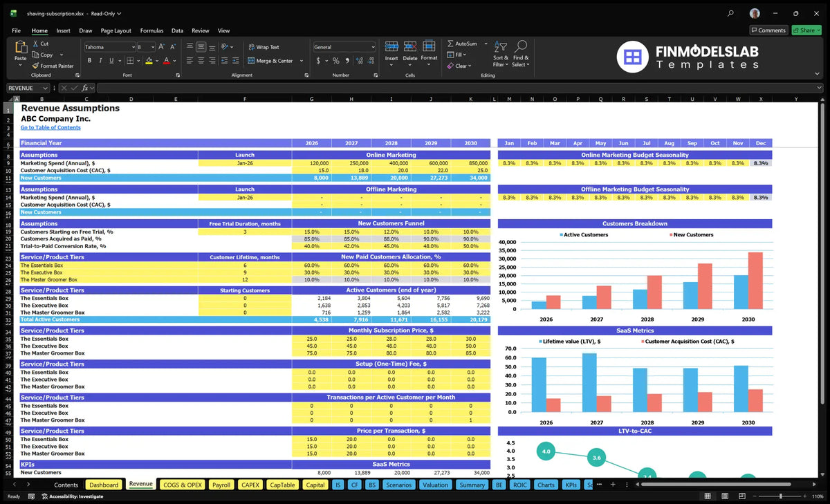Apply red font color
Screen dimensions: 830x504
pyautogui.click(x=166, y=61)
